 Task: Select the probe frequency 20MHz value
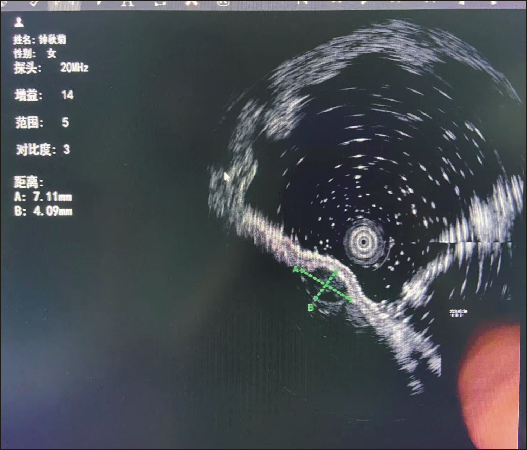point(74,68)
